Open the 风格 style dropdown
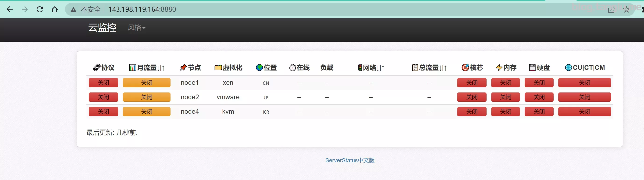644x180 pixels. (x=136, y=28)
